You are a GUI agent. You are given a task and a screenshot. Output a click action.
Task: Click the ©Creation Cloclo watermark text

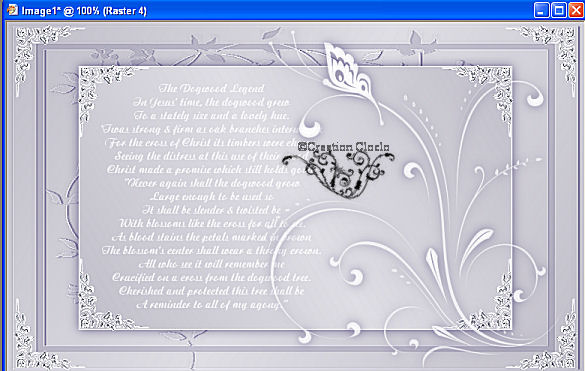click(344, 147)
